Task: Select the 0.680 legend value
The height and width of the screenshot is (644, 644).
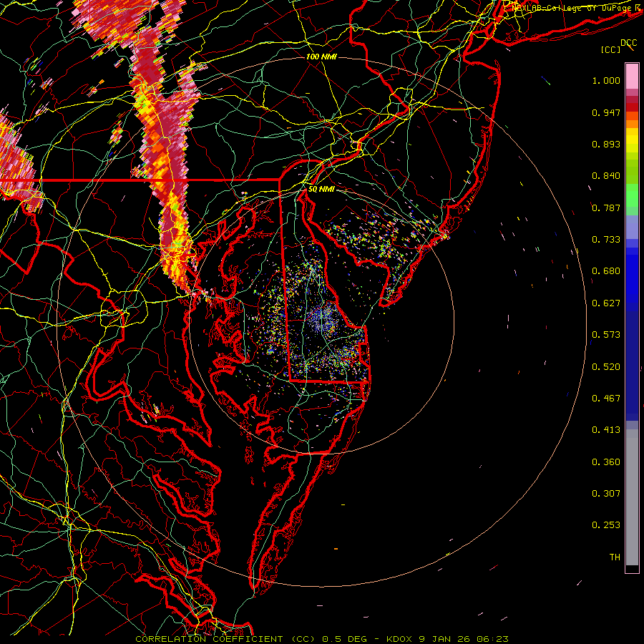Action: click(606, 271)
